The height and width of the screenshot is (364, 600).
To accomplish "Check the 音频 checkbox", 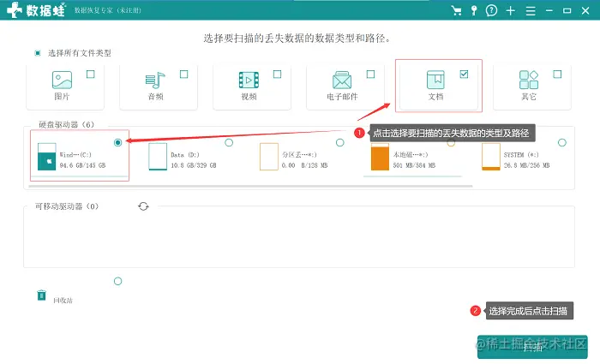I will [184, 75].
